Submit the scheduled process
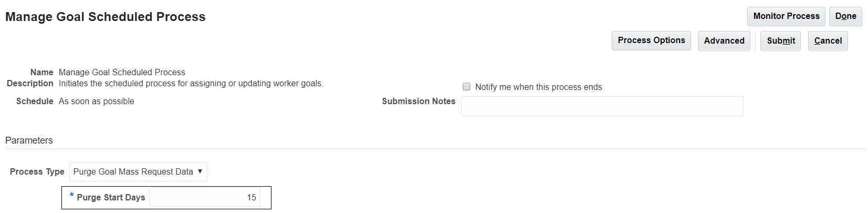Viewport: 868px width, 213px height. point(780,41)
